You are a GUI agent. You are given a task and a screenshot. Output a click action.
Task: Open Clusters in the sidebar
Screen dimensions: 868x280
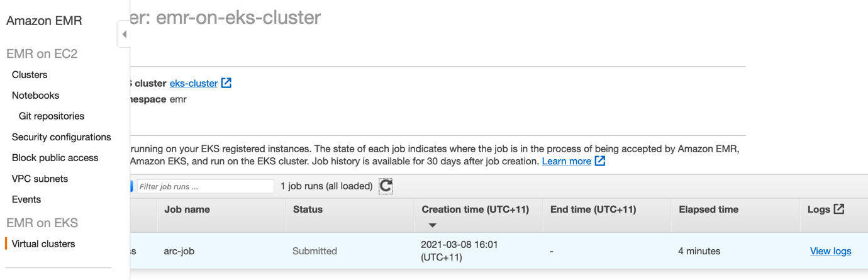(30, 74)
